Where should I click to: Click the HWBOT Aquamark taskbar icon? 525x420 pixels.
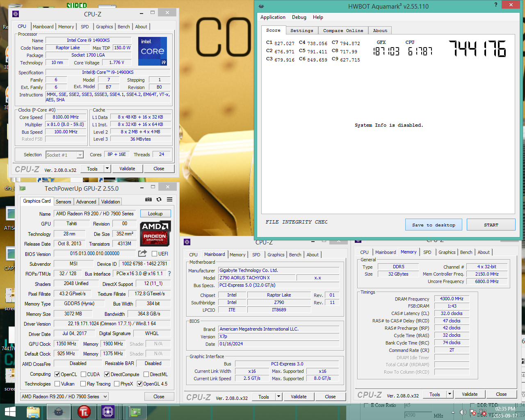pos(59,412)
